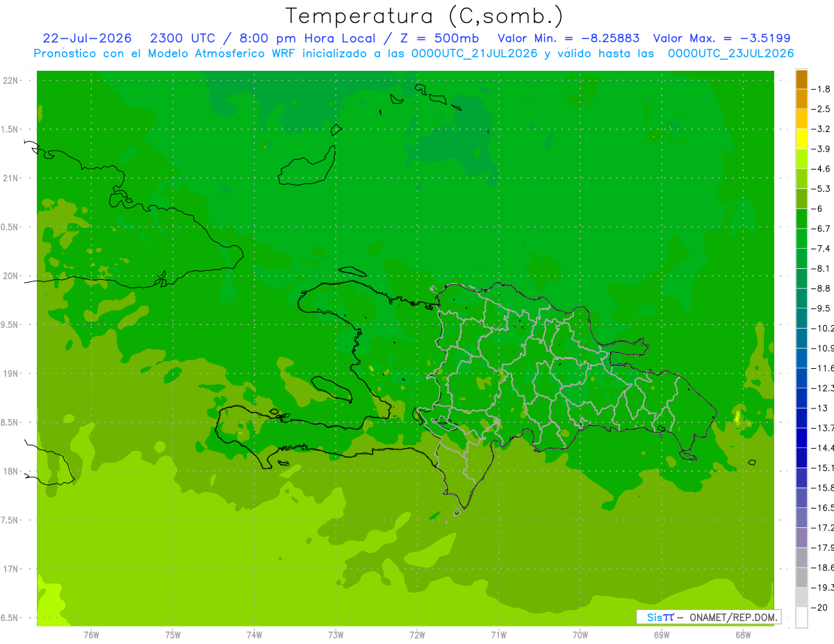Click the '-17.2' color scale label
Viewport: 834px width, 644px height.
(x=824, y=527)
